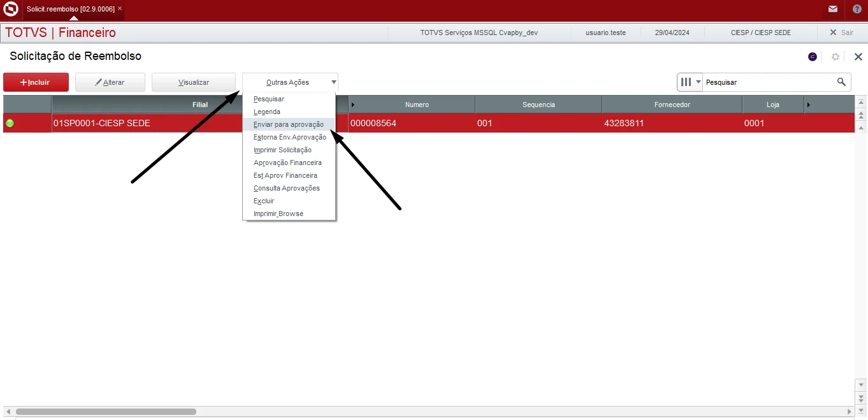Screen dimensions: 868x420
Task: Click the TOTVS logo icon
Action: click(11, 9)
